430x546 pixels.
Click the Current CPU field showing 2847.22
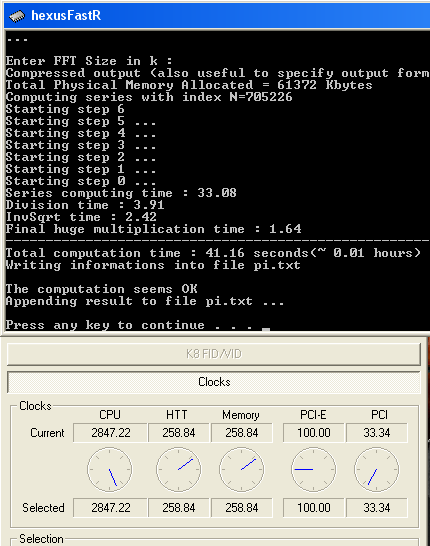click(x=110, y=433)
